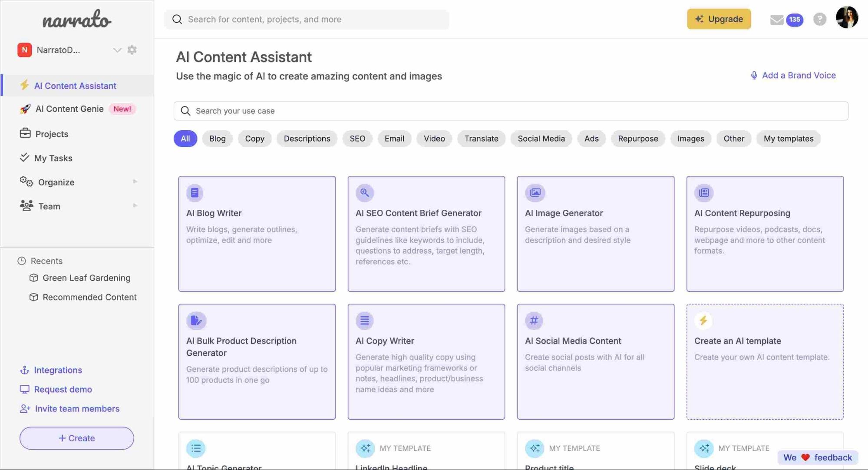Filter use cases by Social Media
The height and width of the screenshot is (470, 868).
(541, 139)
